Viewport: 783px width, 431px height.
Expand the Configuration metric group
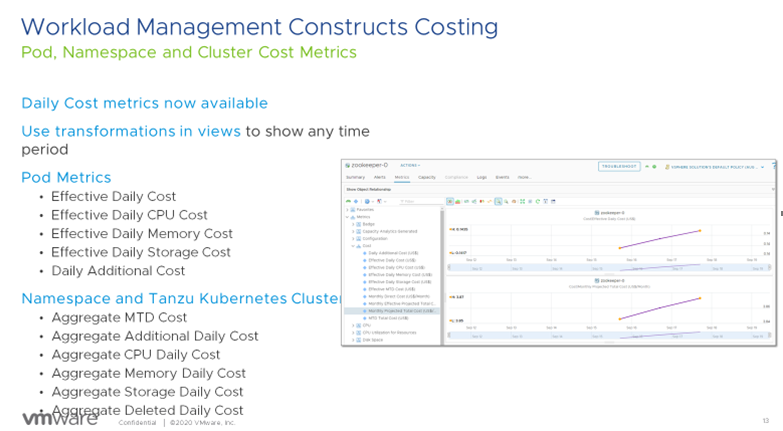pos(353,239)
